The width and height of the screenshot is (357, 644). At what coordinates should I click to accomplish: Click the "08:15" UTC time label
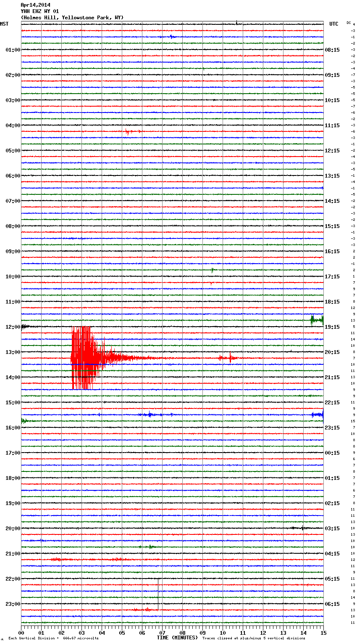[332, 50]
